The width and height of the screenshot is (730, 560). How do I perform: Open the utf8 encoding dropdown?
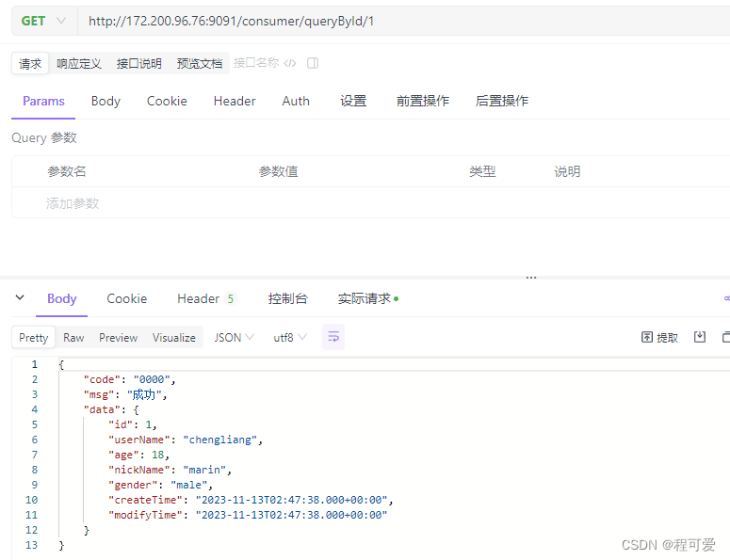289,337
